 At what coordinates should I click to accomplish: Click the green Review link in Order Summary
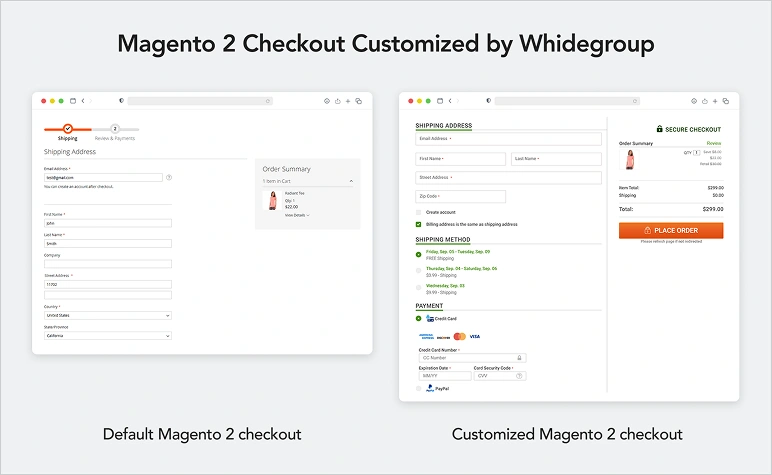pos(714,143)
